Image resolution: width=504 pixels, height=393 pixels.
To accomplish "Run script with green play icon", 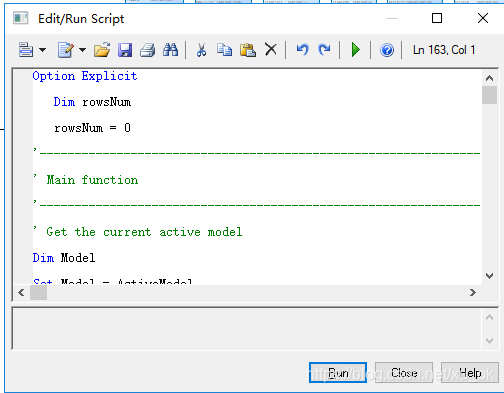I will [356, 50].
